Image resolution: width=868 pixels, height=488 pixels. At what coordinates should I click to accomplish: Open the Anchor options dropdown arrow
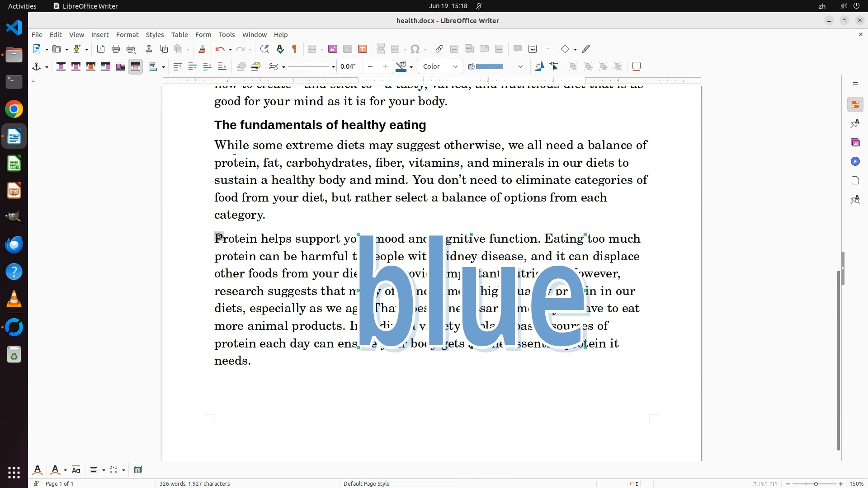(47, 67)
